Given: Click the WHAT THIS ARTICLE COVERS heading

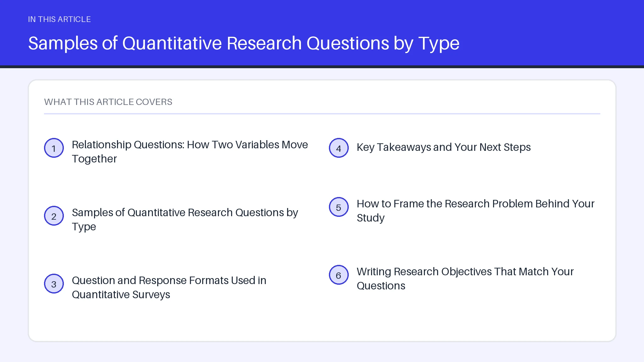Looking at the screenshot, I should tap(108, 102).
